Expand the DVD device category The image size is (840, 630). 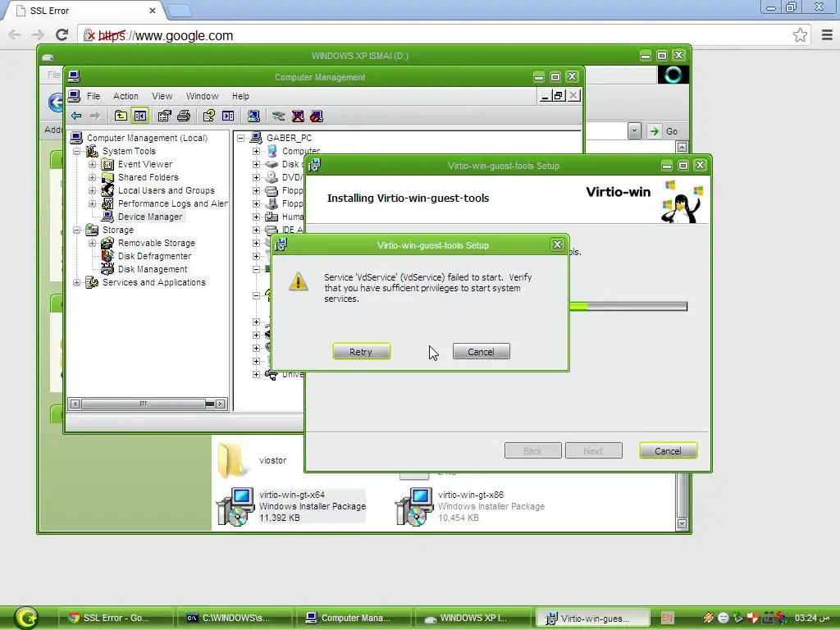pyautogui.click(x=256, y=177)
